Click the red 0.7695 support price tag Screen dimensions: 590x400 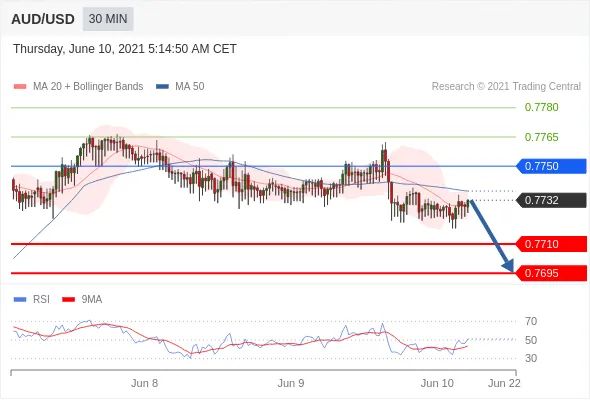pos(551,273)
